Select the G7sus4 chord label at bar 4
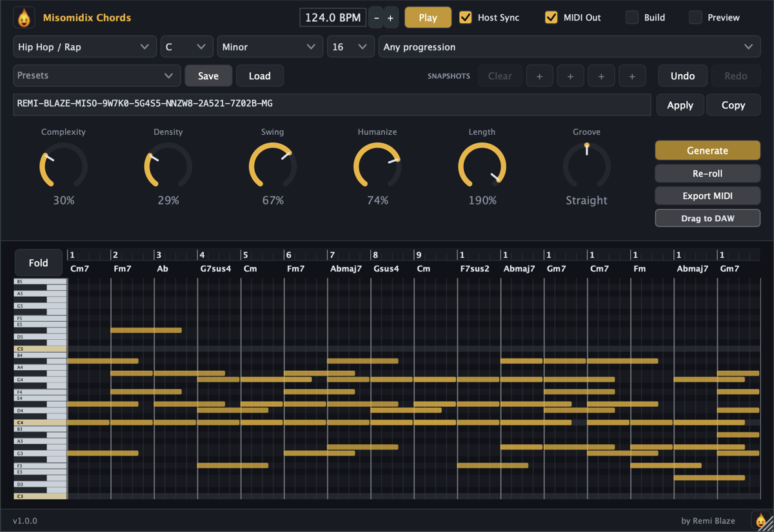This screenshot has height=532, width=774. click(215, 268)
